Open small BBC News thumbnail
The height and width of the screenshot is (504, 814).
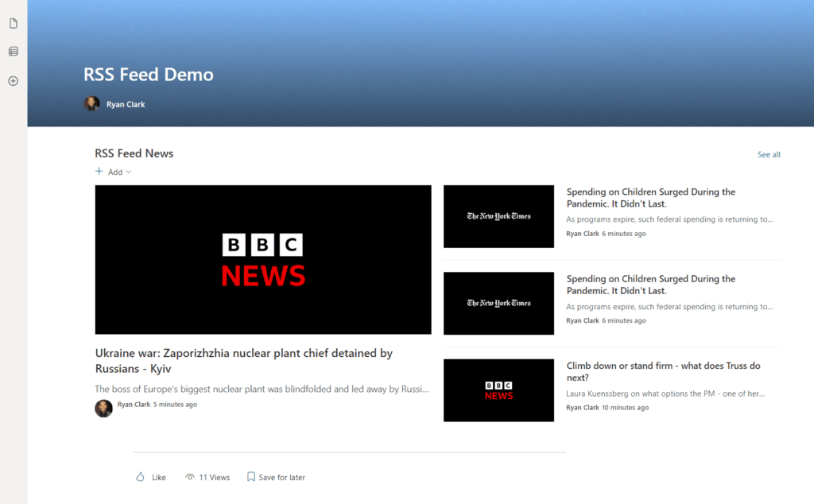pyautogui.click(x=499, y=390)
